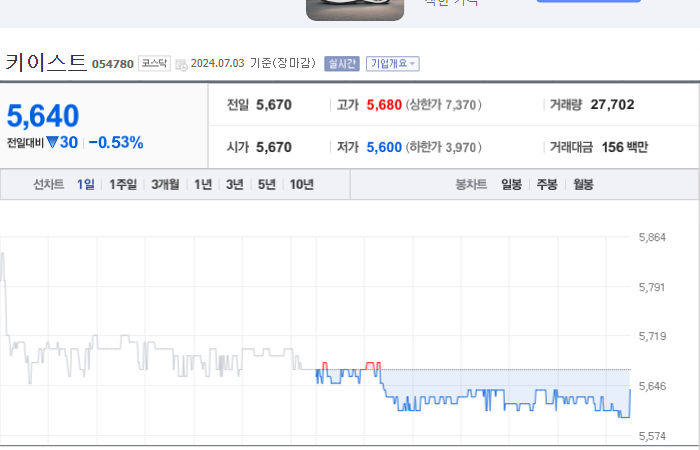Click the 고가 value 5,680
The image size is (700, 450).
point(384,105)
